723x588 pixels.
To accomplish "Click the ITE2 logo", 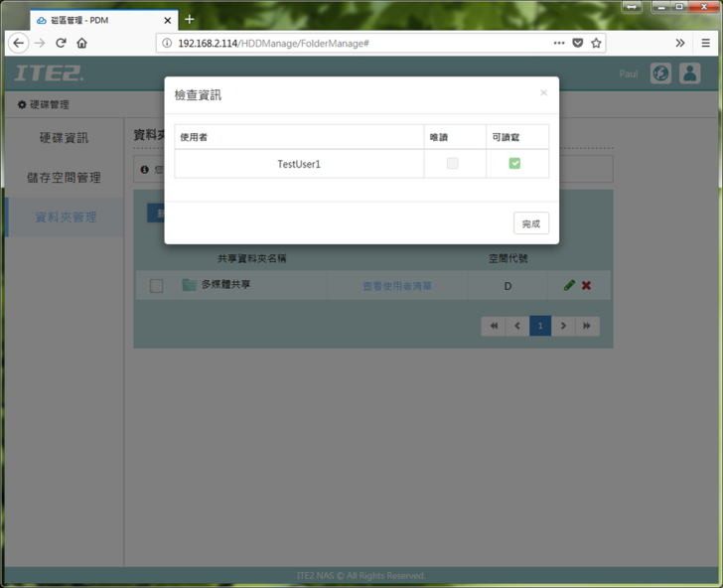I will coord(49,73).
